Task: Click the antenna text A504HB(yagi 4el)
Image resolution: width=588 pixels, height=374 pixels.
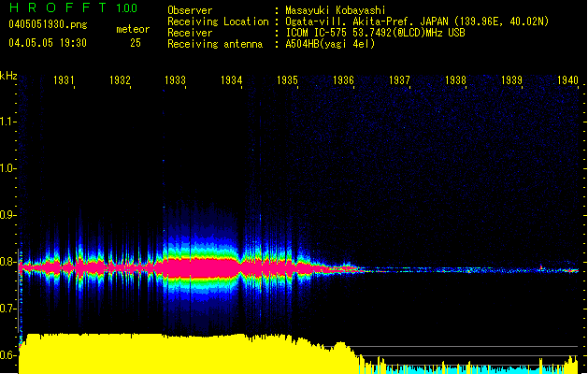Action: (330, 44)
